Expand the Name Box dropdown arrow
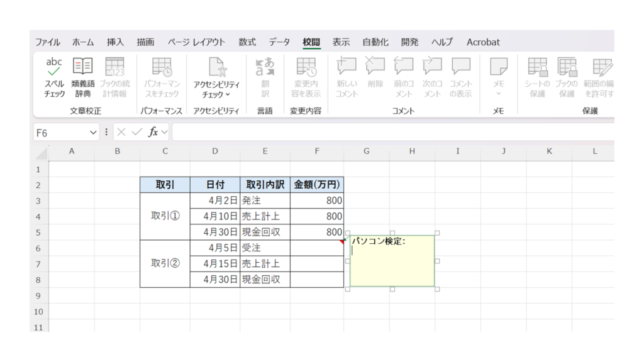Viewport: 644px width, 362px height. click(94, 133)
